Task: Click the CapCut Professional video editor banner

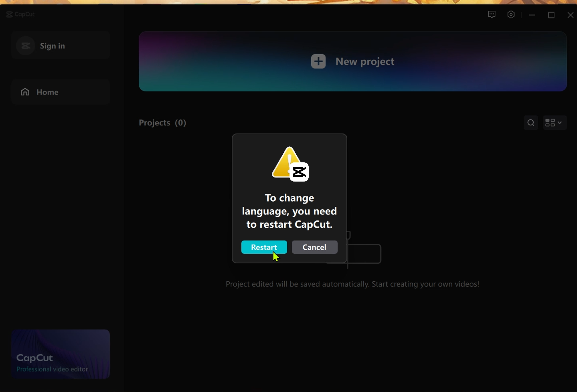Action: tap(61, 354)
